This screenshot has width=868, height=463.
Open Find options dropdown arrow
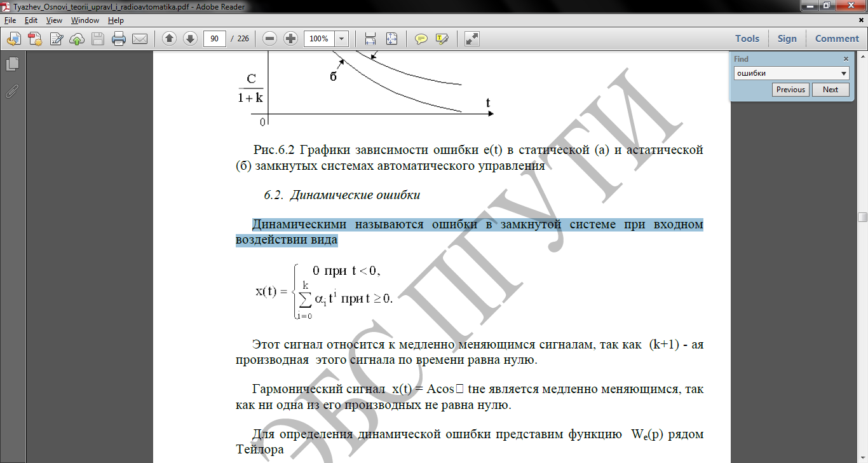point(844,73)
